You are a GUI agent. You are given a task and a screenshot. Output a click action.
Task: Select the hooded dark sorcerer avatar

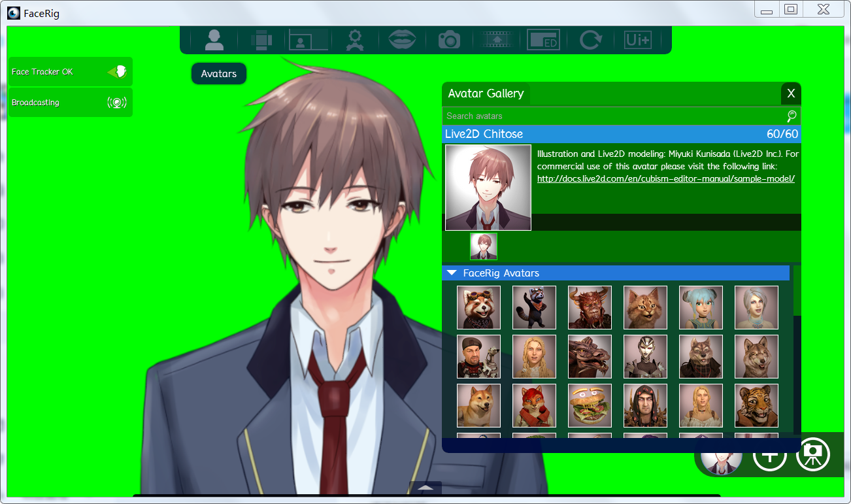(645, 405)
